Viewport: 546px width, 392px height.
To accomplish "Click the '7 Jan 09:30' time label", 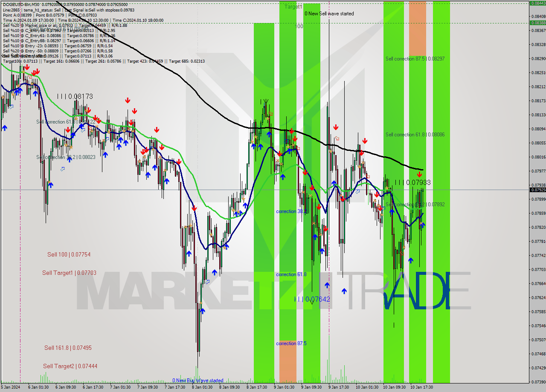I will (148, 387).
